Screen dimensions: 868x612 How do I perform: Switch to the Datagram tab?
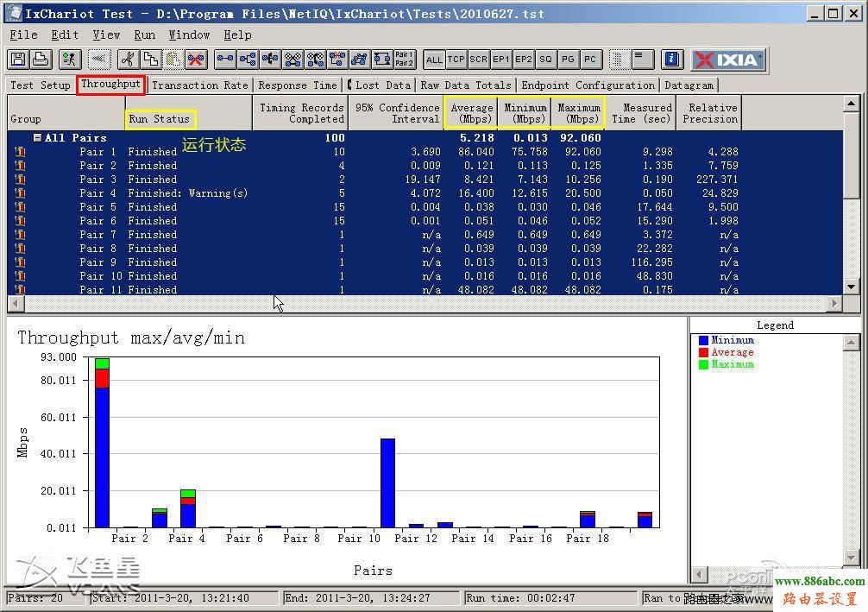(689, 85)
